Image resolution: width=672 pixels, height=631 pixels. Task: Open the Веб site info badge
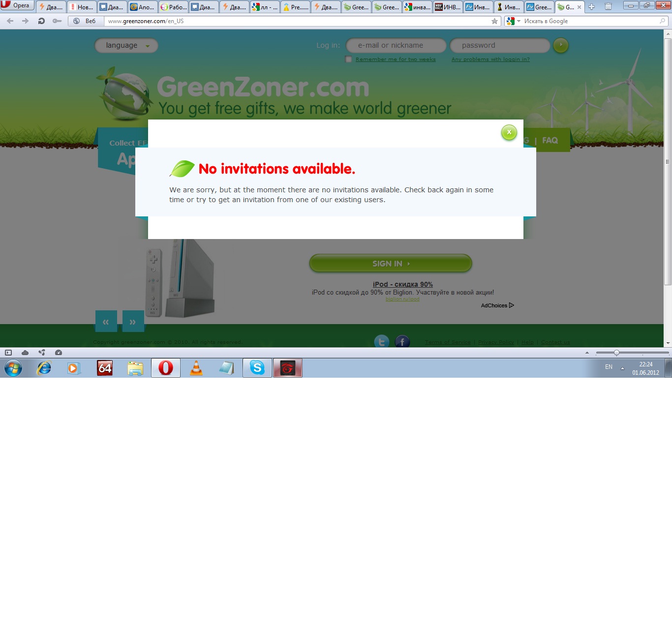point(86,21)
